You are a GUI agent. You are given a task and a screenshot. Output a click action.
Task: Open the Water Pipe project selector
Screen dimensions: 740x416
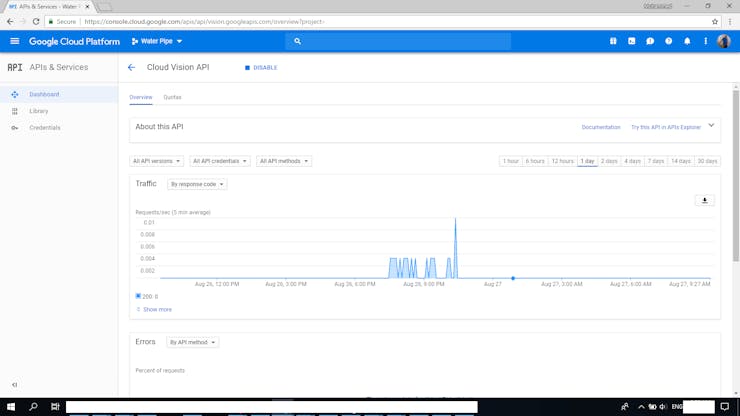coord(157,41)
